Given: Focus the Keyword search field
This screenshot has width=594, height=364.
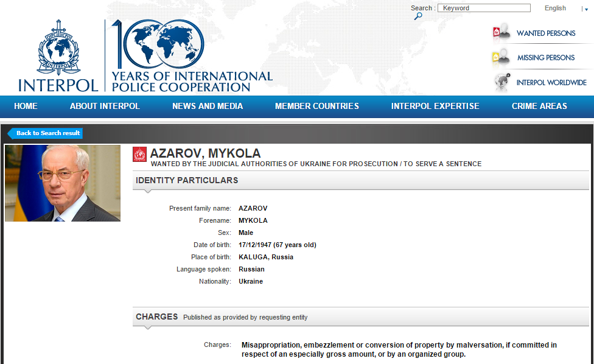Looking at the screenshot, I should [x=484, y=8].
